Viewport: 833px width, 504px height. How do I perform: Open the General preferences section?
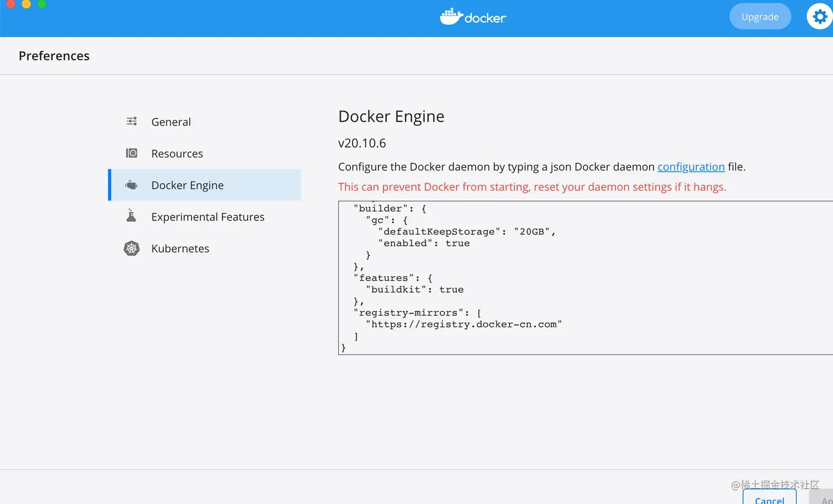[x=171, y=122]
